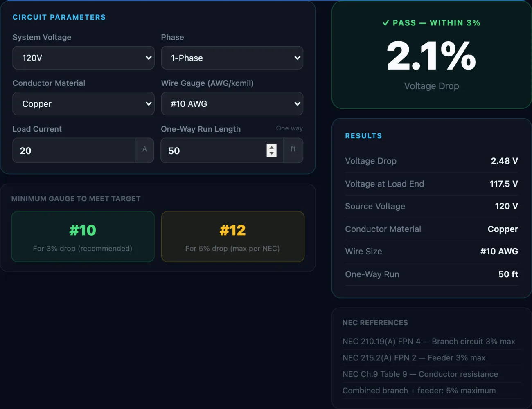532x409 pixels.
Task: Click the #10 AWG wire size result
Action: 499,251
